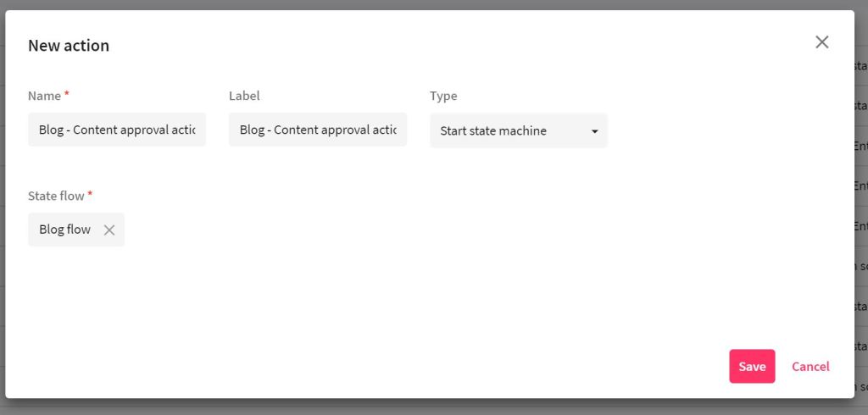
Task: Click the Type dropdown caret arrow
Action: click(594, 131)
